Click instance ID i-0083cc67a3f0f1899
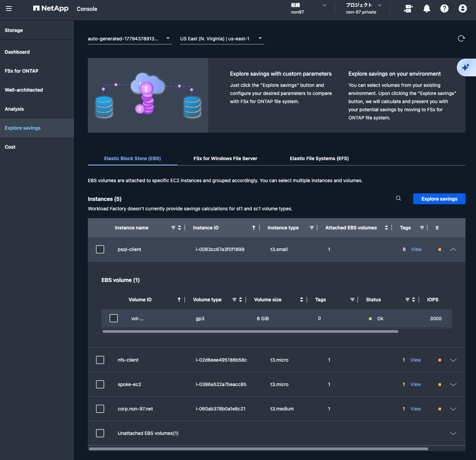The width and height of the screenshot is (476, 460). pyautogui.click(x=220, y=249)
